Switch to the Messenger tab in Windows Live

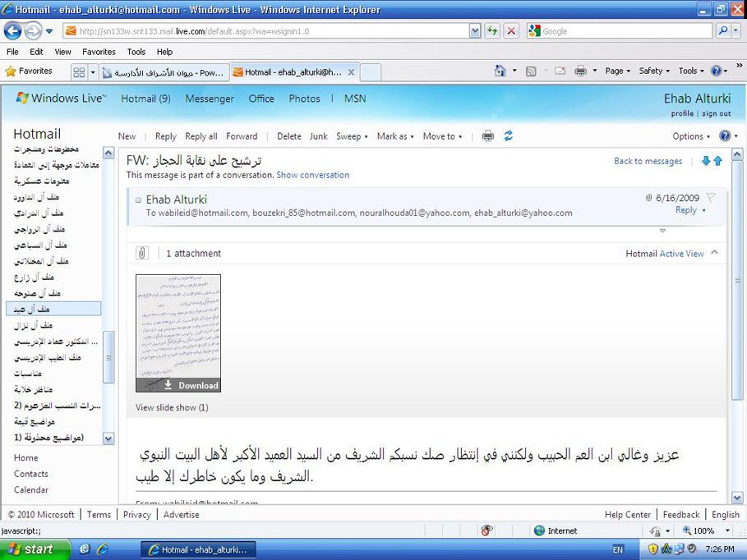210,99
